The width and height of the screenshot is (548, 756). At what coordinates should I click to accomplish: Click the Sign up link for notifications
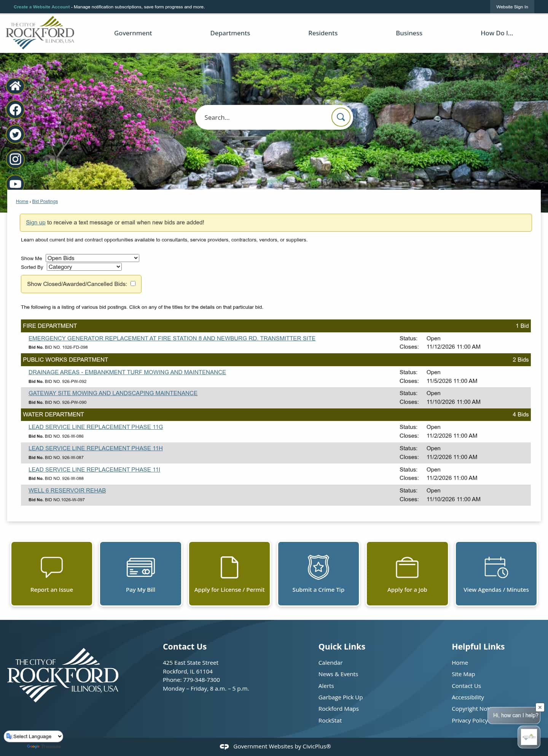click(x=35, y=222)
